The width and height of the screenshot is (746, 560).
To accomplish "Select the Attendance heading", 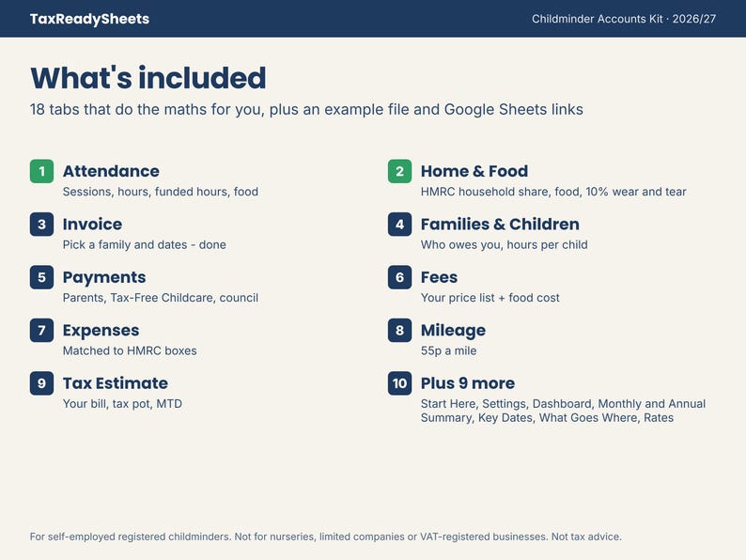I will (111, 171).
